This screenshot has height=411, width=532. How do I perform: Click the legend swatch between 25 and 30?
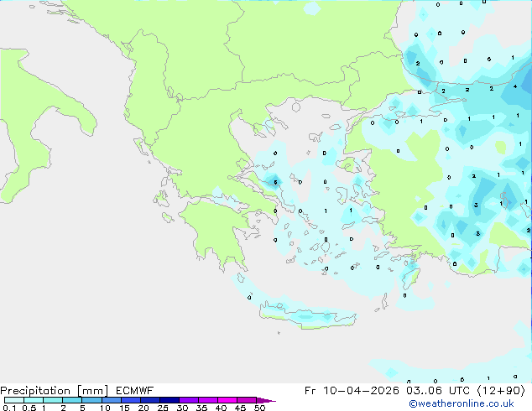[170, 400]
